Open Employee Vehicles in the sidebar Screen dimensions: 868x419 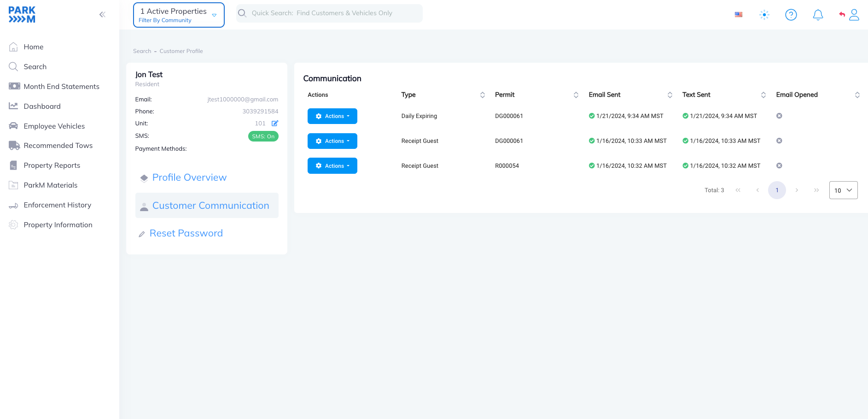click(x=54, y=126)
